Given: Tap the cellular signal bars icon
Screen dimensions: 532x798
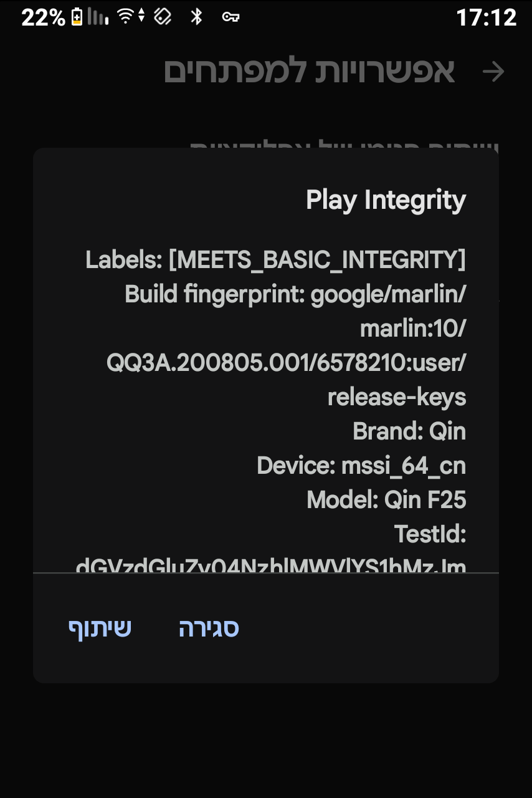Looking at the screenshot, I should pyautogui.click(x=97, y=17).
